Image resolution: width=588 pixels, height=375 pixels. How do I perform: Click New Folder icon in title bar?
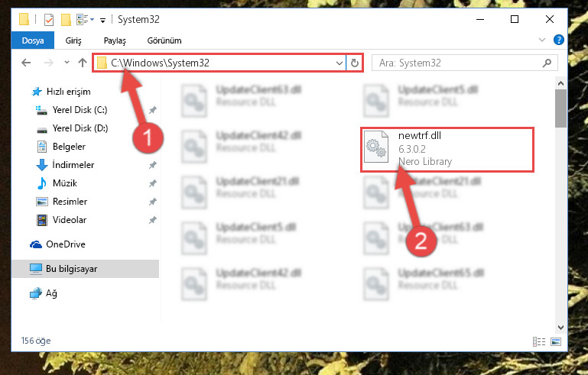(x=66, y=20)
